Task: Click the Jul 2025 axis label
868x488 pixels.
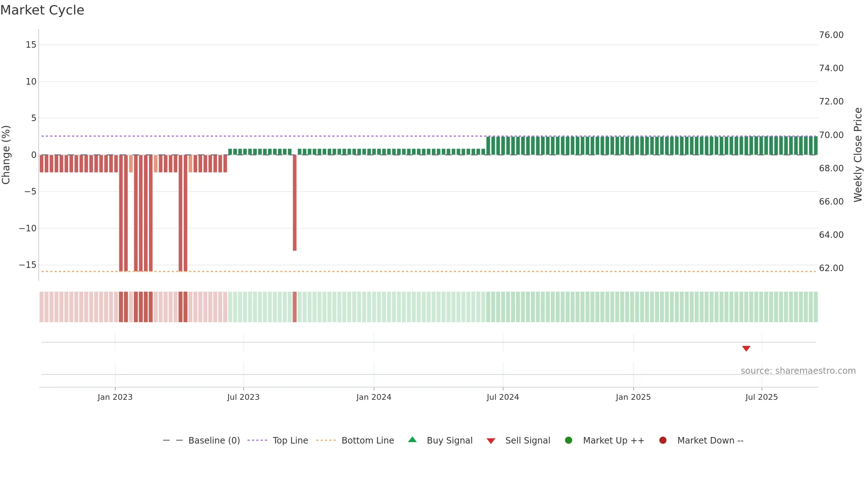Action: (x=762, y=397)
